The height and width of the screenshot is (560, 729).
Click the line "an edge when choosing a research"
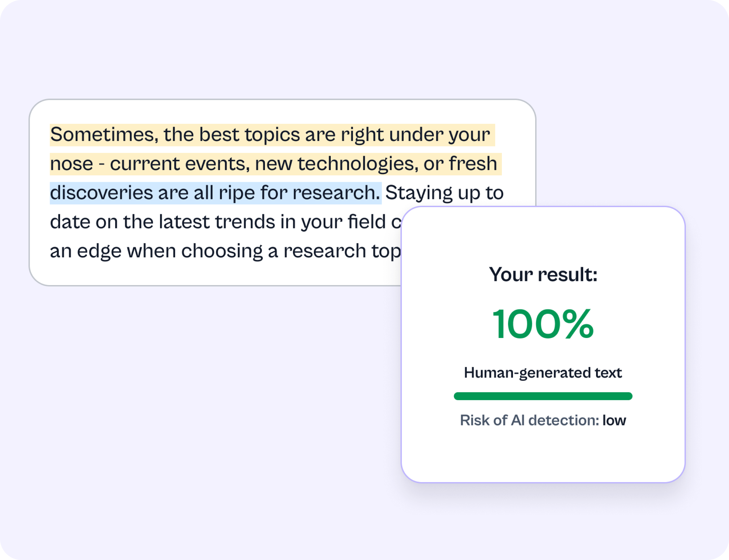point(225,251)
